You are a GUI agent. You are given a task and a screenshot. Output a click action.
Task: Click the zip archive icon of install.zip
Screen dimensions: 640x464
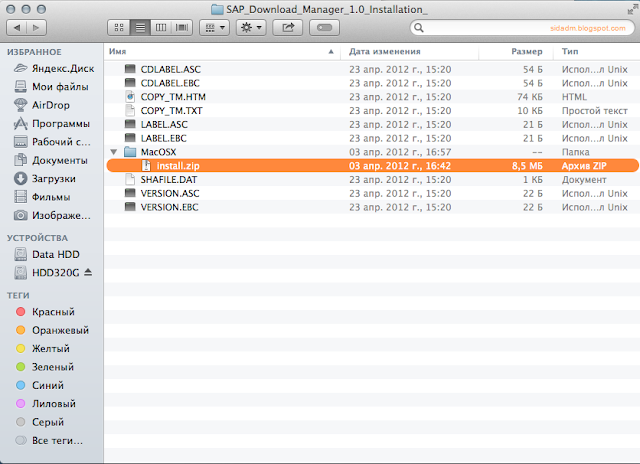coord(146,166)
